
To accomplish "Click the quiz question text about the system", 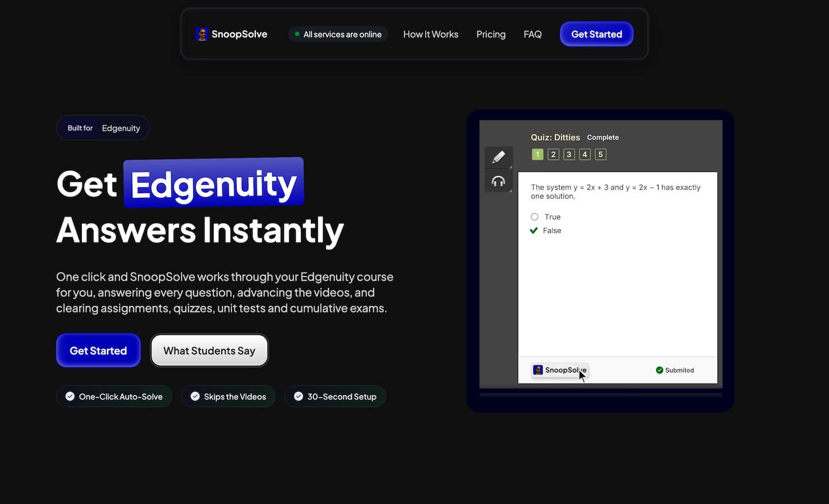I will coord(616,192).
